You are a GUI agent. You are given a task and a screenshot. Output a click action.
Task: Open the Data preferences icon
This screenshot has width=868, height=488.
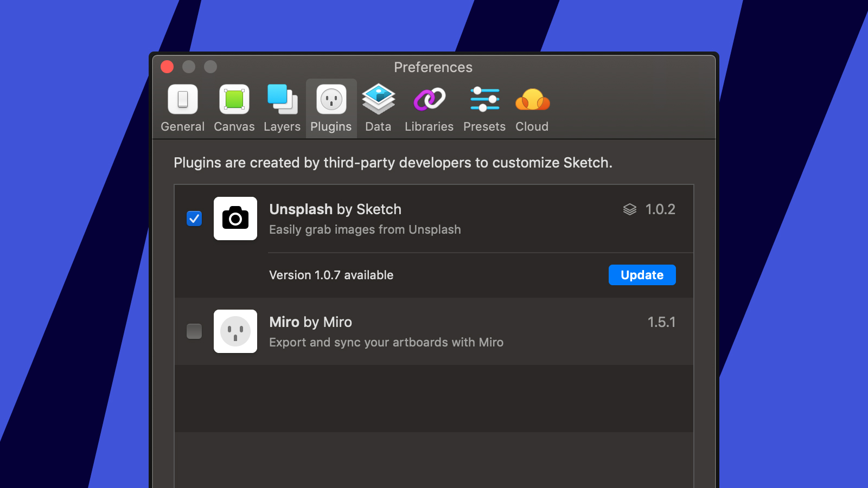(x=378, y=99)
